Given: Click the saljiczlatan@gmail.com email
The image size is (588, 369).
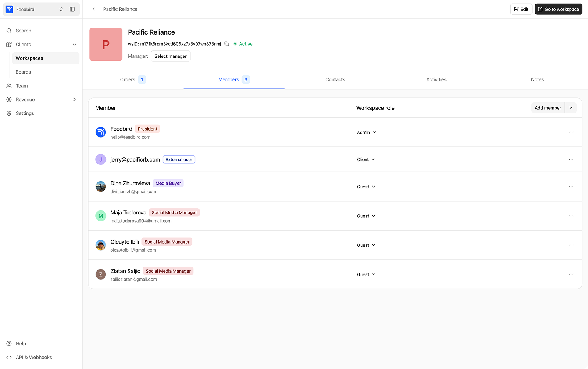Looking at the screenshot, I should tap(134, 280).
